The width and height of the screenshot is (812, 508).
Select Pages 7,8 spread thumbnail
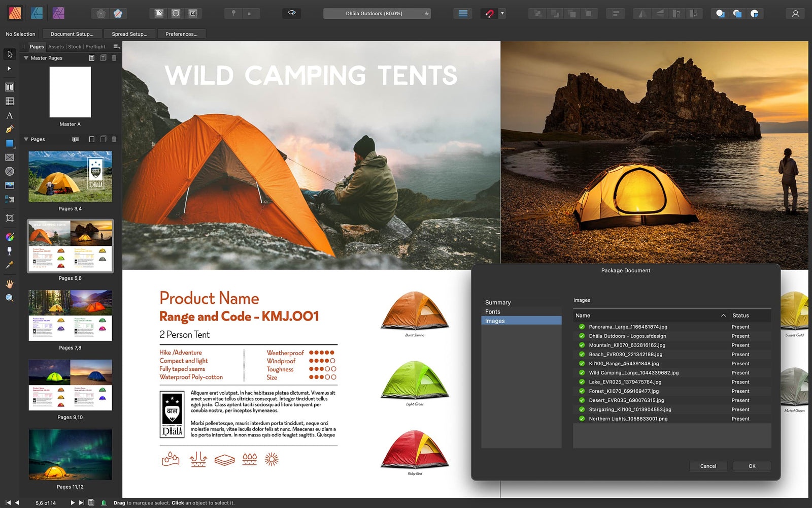pyautogui.click(x=70, y=315)
